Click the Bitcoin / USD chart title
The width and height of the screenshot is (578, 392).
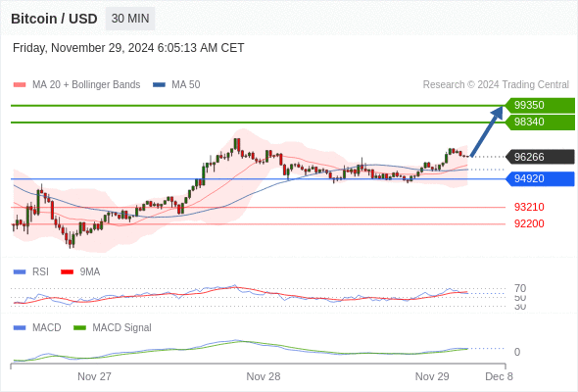tap(54, 19)
